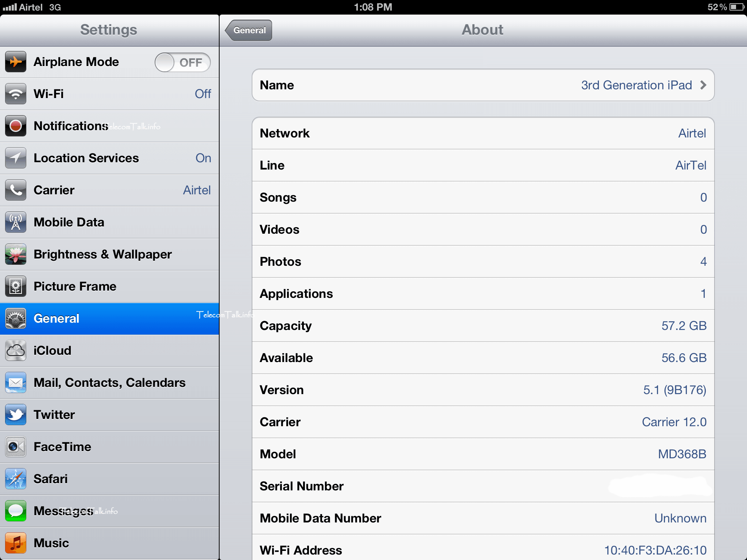Tap the Wi-Fi icon in sidebar

(16, 94)
